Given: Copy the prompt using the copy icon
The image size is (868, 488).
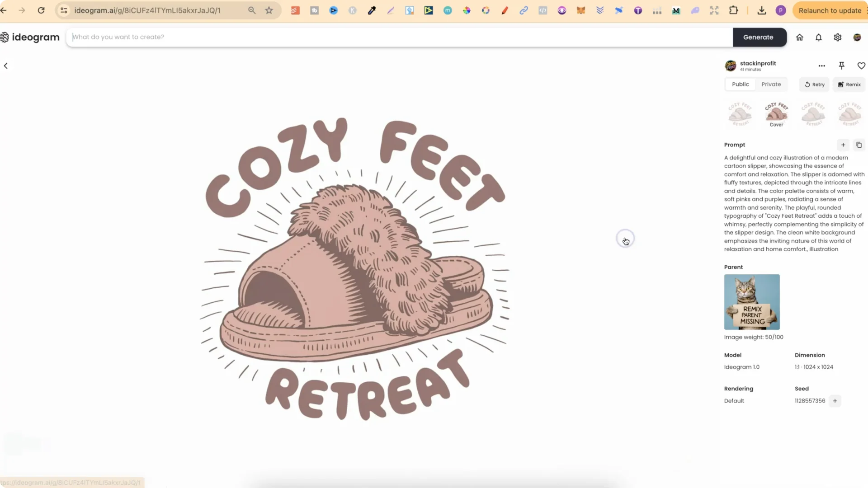Looking at the screenshot, I should pos(859,145).
